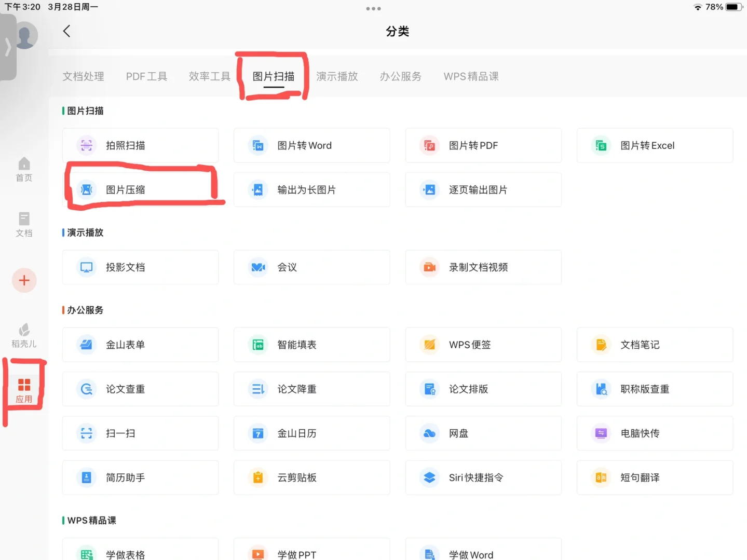The width and height of the screenshot is (747, 560).
Task: Click the 分类 page title
Action: [x=398, y=31]
